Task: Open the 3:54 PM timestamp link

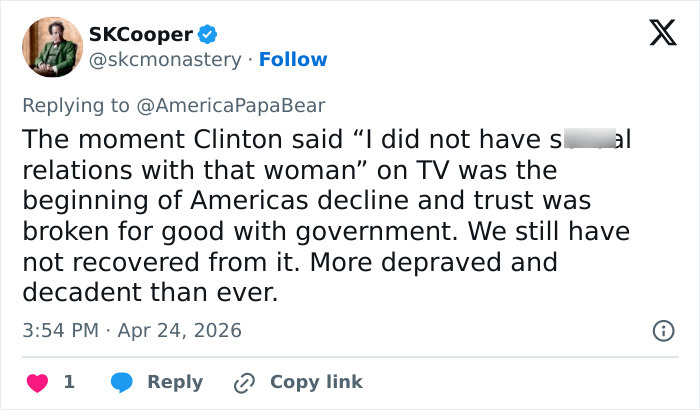Action: pyautogui.click(x=59, y=329)
